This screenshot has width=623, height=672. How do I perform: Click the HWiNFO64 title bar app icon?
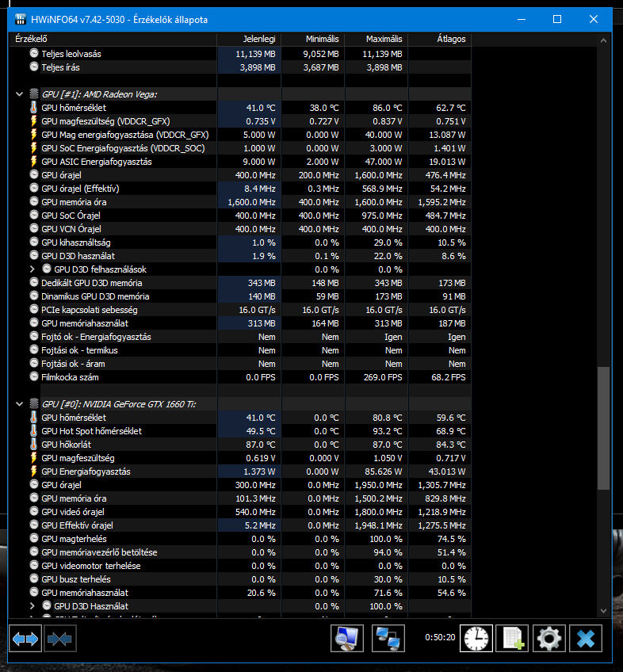(x=20, y=19)
